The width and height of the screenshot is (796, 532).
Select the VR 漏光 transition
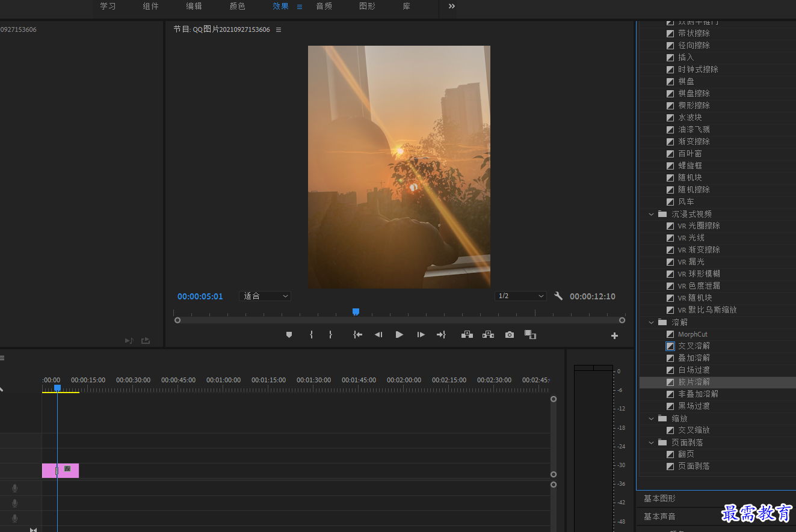tap(691, 262)
